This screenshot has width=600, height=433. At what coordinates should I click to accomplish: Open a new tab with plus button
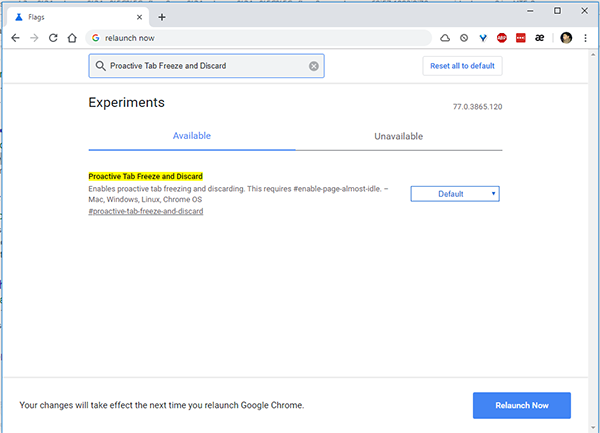[162, 17]
